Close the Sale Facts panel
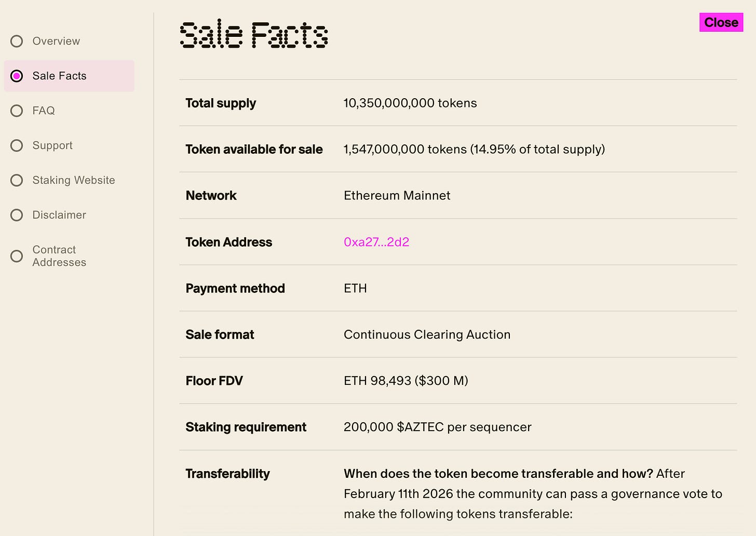 tap(721, 22)
